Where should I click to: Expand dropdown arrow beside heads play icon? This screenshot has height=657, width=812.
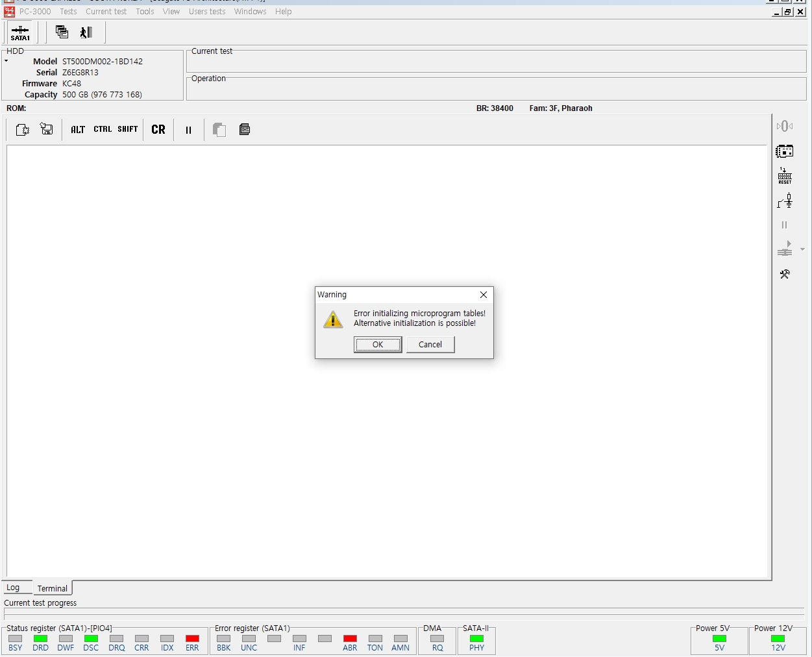coord(802,249)
